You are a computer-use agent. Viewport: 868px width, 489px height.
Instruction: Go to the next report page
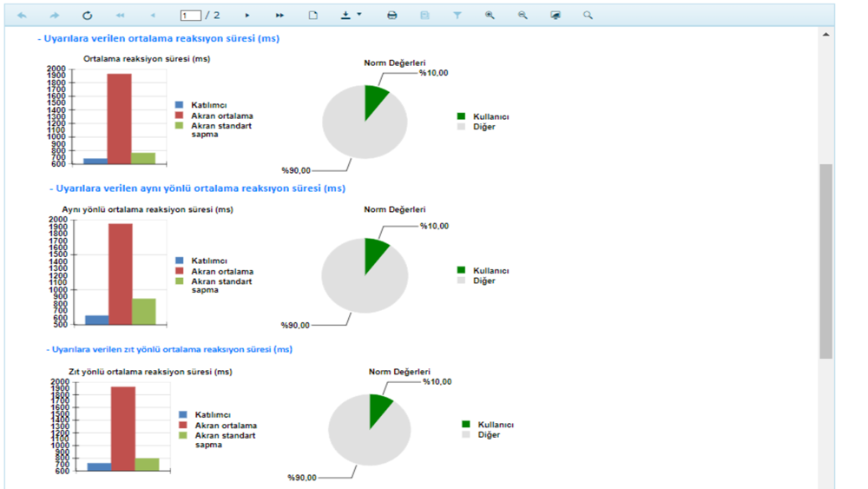pos(247,16)
